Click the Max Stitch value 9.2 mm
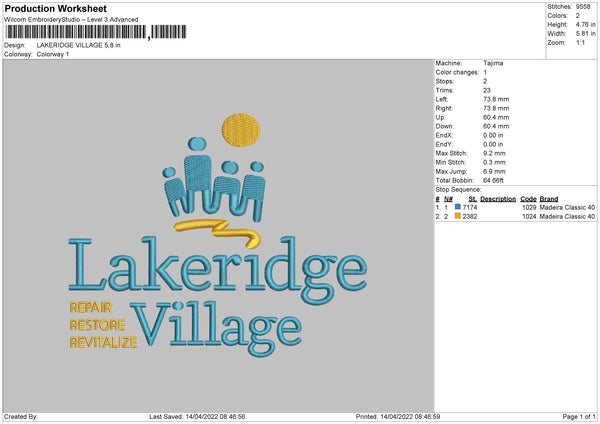600x424 pixels. point(494,153)
